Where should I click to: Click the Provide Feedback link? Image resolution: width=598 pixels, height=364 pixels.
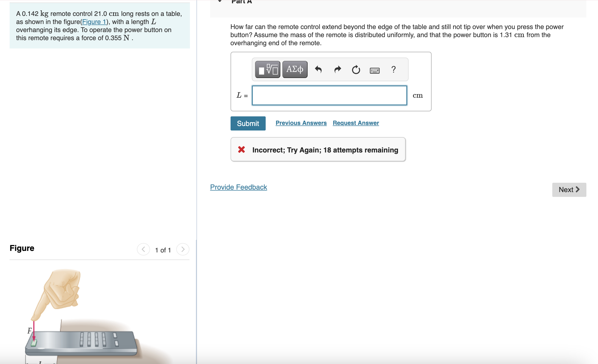click(x=238, y=187)
